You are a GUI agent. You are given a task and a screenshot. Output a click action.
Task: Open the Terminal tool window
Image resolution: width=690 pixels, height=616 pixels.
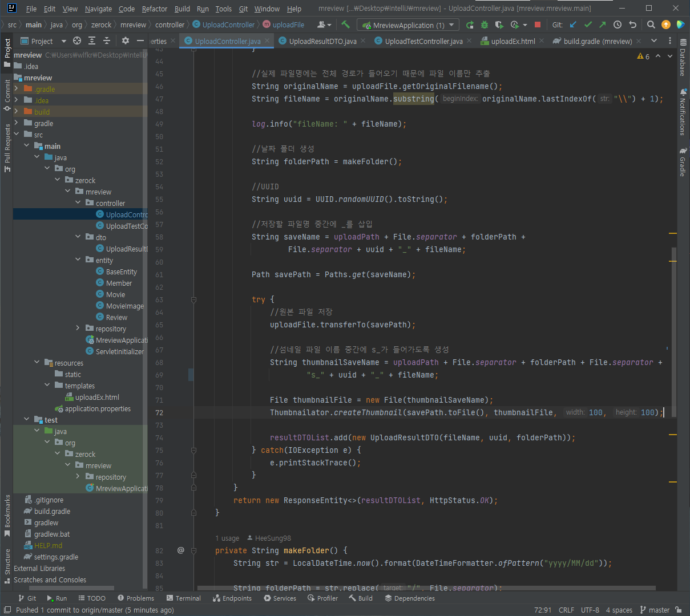(x=184, y=598)
